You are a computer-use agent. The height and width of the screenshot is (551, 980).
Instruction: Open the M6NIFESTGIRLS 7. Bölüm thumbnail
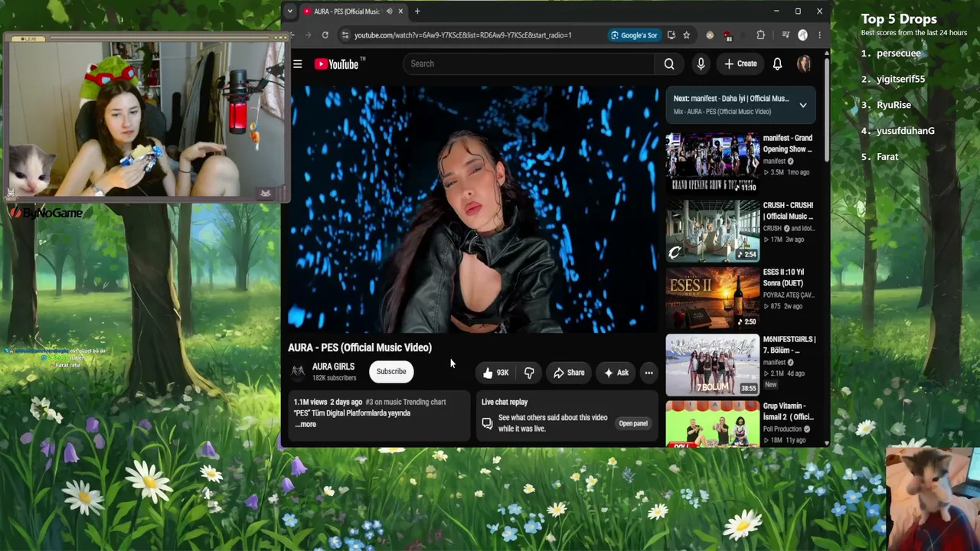point(712,364)
